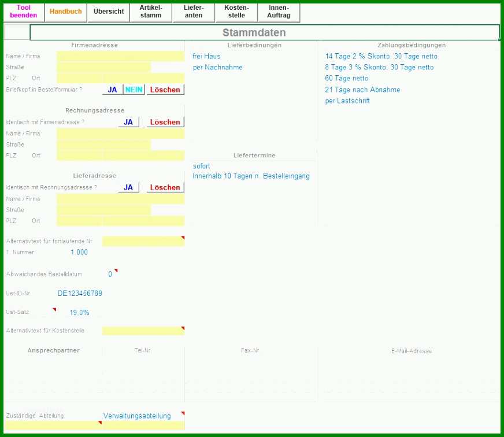The image size is (504, 437).
Task: Click the E-Mail-Adresse column header
Action: (x=412, y=351)
